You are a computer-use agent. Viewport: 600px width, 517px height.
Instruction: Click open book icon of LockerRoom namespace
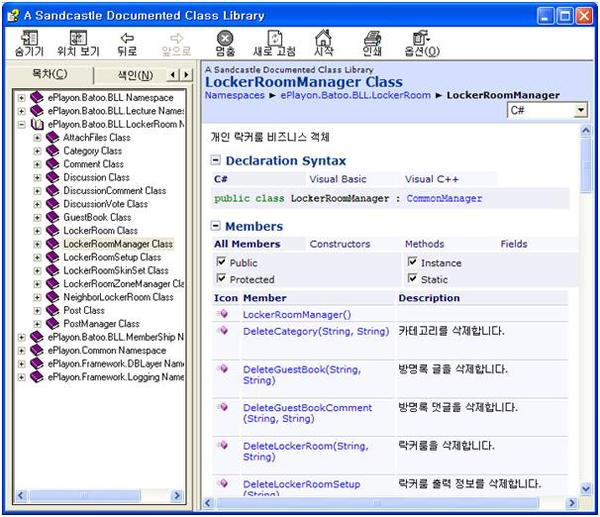click(x=37, y=124)
